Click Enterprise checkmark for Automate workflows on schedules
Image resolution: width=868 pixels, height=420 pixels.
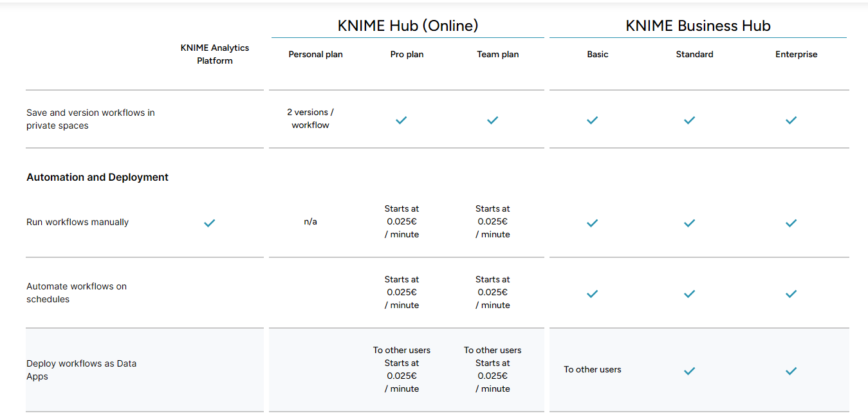click(791, 294)
